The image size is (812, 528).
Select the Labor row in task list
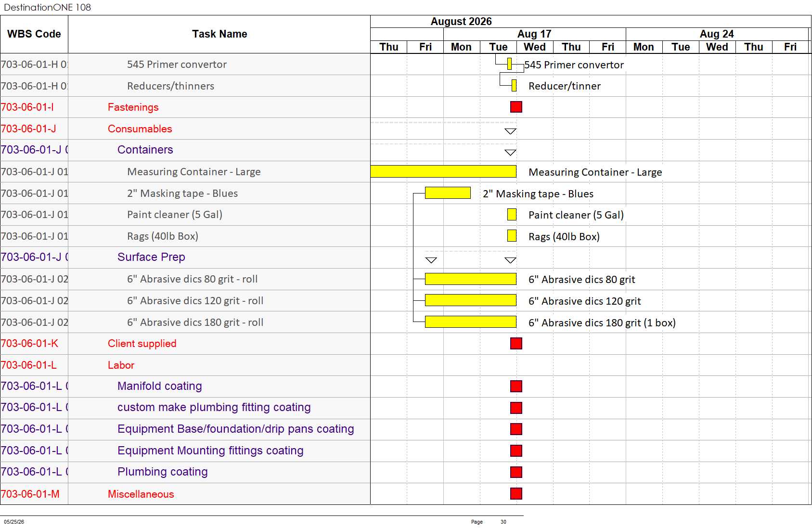click(x=185, y=365)
